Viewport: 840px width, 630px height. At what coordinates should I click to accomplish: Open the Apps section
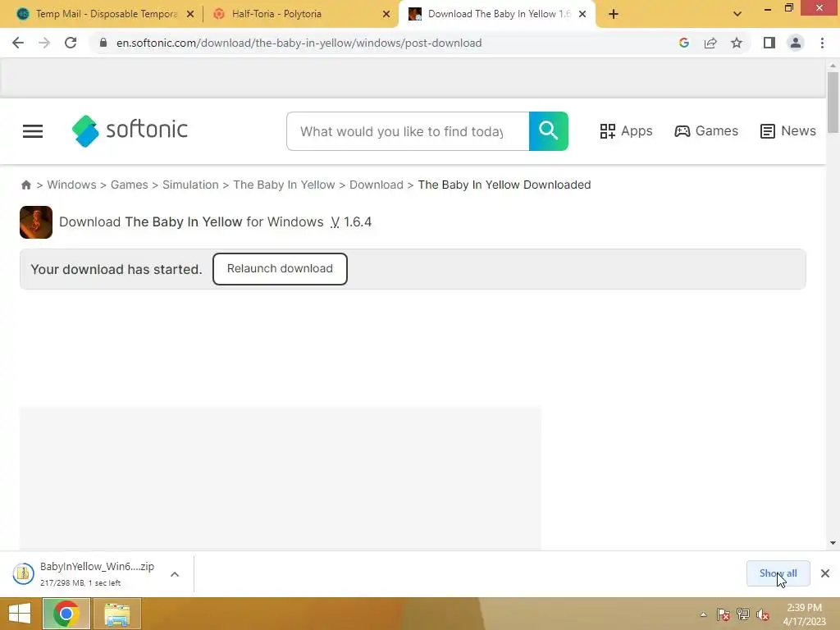pyautogui.click(x=626, y=131)
